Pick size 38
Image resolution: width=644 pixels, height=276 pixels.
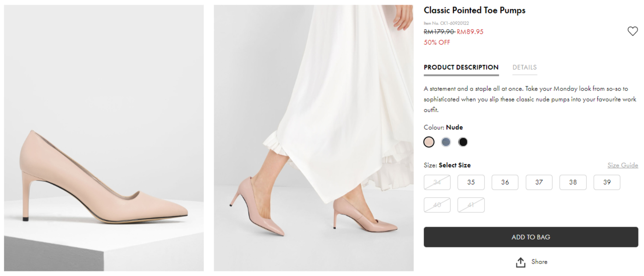tap(573, 182)
